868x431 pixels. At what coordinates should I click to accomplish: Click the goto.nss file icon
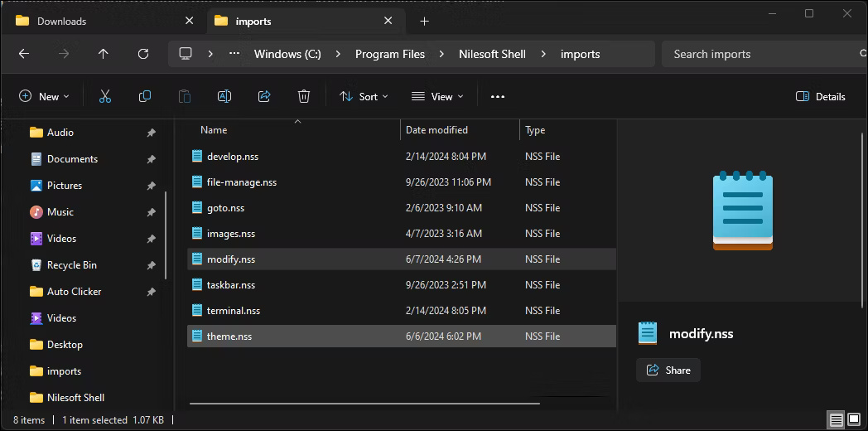pyautogui.click(x=197, y=208)
